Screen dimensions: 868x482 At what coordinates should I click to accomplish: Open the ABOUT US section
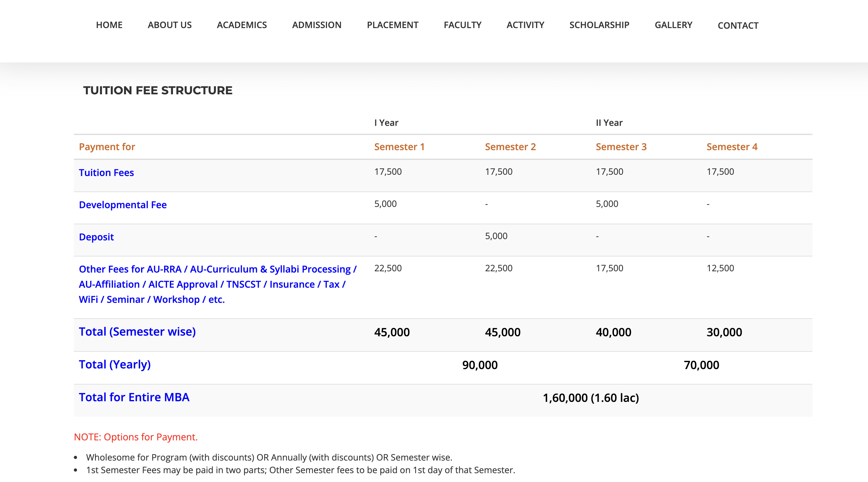[169, 25]
